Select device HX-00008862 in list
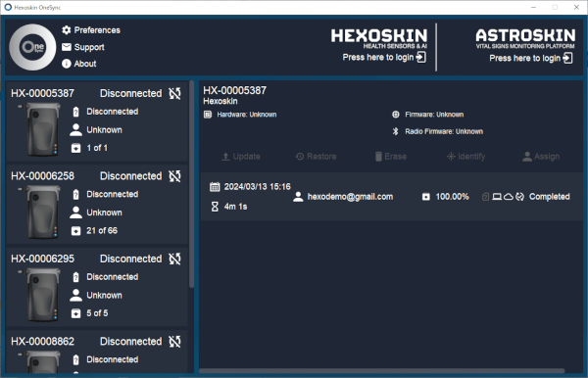 click(97, 352)
